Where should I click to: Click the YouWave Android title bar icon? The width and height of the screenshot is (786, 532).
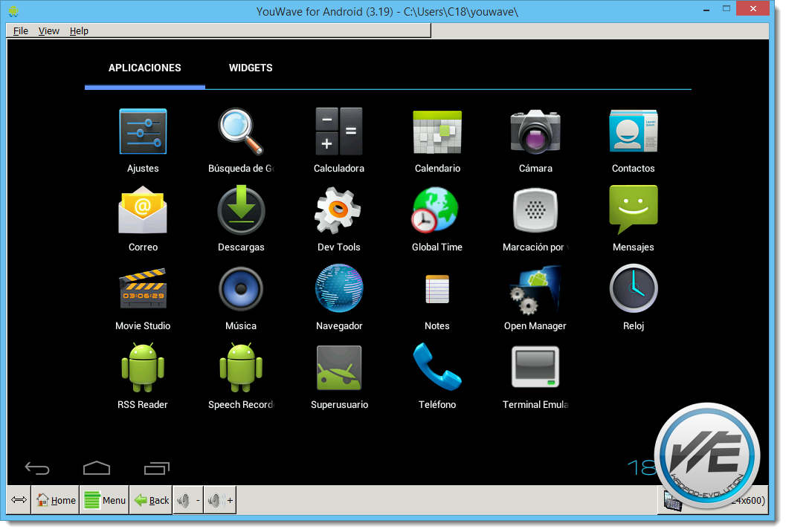(x=13, y=10)
